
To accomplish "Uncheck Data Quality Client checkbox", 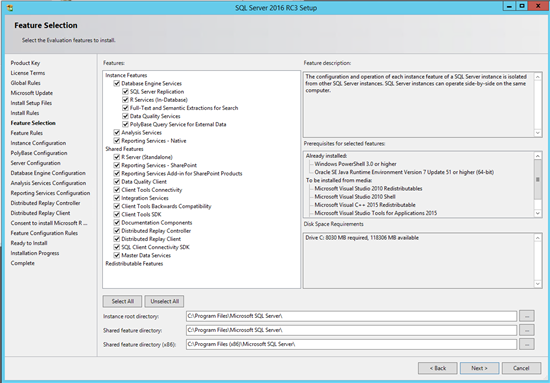I will tap(117, 182).
